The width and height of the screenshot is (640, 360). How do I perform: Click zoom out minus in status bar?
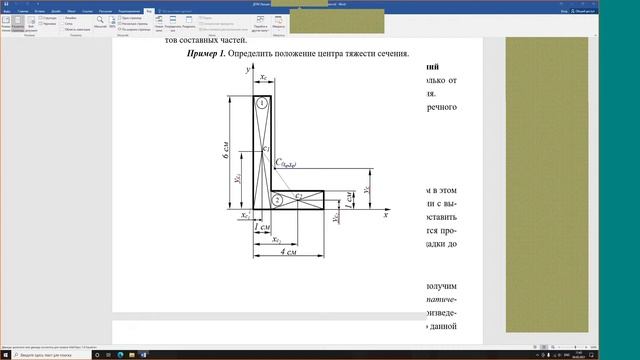point(560,347)
